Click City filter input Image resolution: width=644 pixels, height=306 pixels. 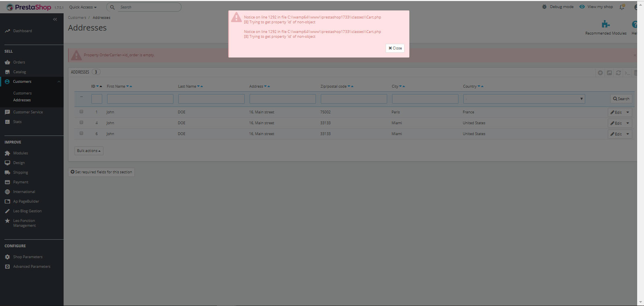(x=425, y=99)
